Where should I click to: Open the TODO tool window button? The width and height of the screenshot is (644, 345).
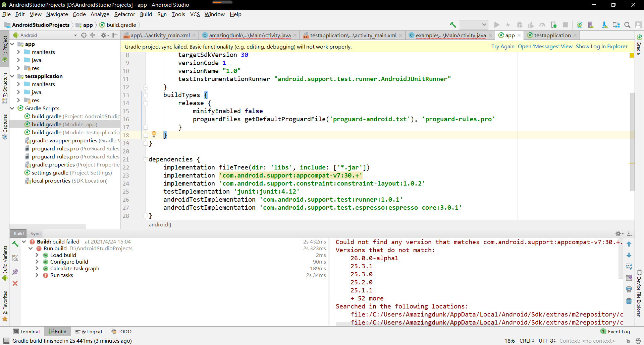[x=121, y=332]
